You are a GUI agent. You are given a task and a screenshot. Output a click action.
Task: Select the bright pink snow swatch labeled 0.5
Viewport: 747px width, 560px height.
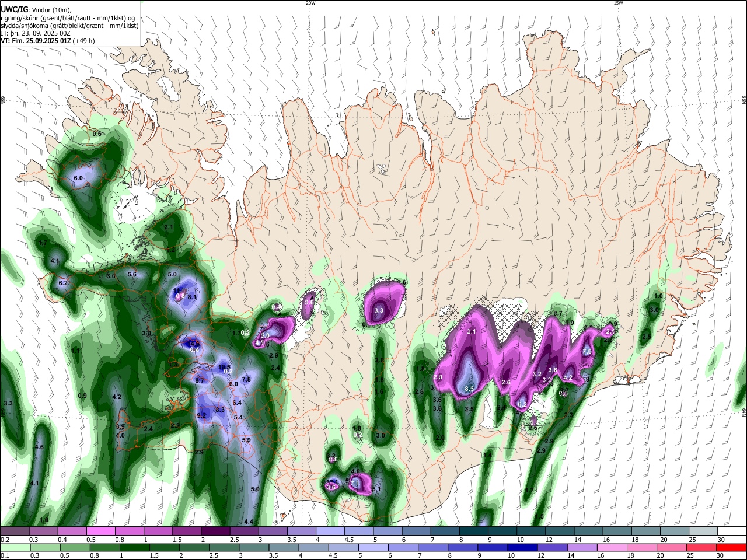[x=100, y=531]
